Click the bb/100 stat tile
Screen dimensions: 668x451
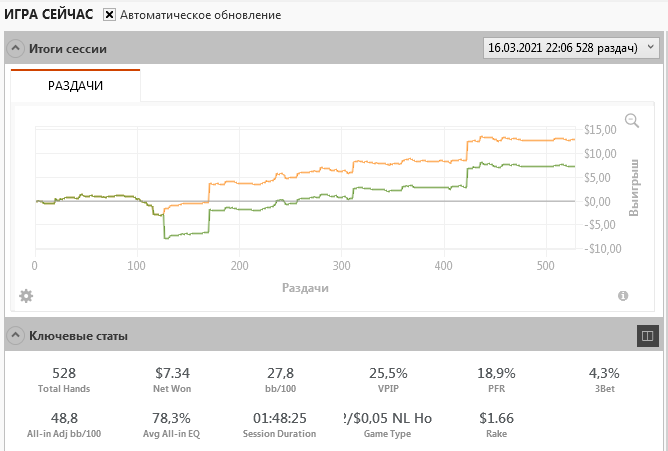[279, 379]
